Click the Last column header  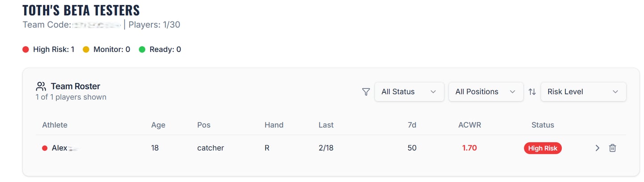tap(326, 125)
